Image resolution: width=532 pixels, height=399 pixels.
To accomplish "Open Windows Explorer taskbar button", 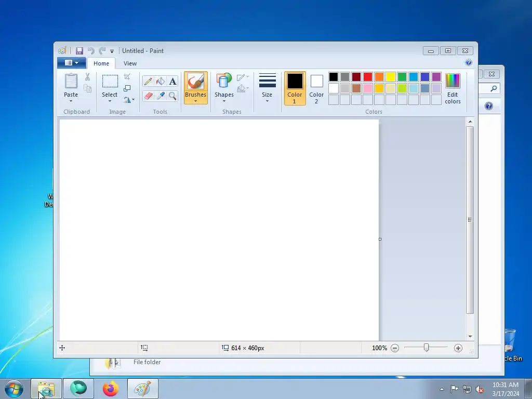I will (x=46, y=389).
